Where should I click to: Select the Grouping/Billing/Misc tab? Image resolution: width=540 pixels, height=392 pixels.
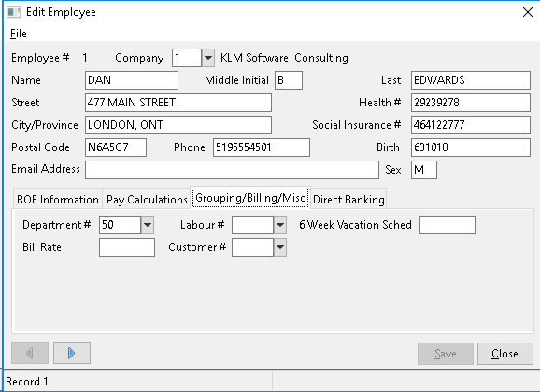[250, 198]
